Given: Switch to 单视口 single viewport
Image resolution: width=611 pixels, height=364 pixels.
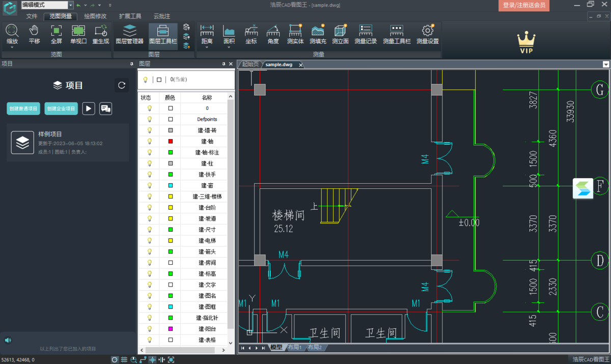Looking at the screenshot, I should click(x=78, y=35).
